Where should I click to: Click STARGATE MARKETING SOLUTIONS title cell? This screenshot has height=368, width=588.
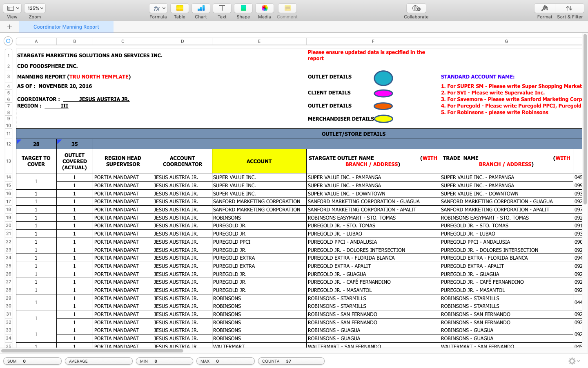pos(90,56)
